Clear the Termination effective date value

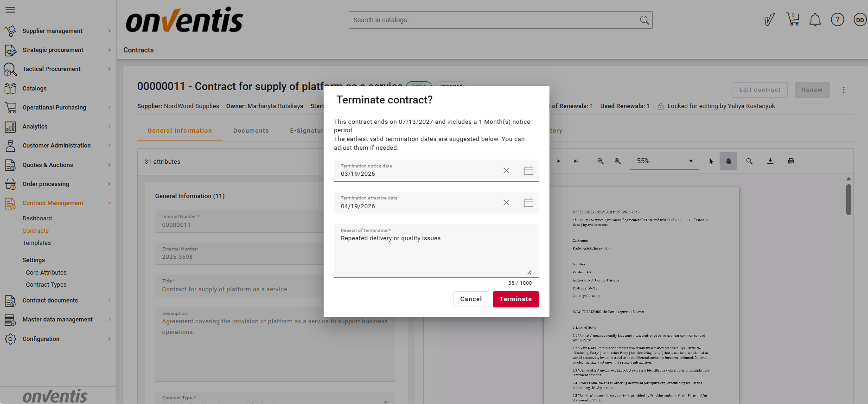pos(506,203)
